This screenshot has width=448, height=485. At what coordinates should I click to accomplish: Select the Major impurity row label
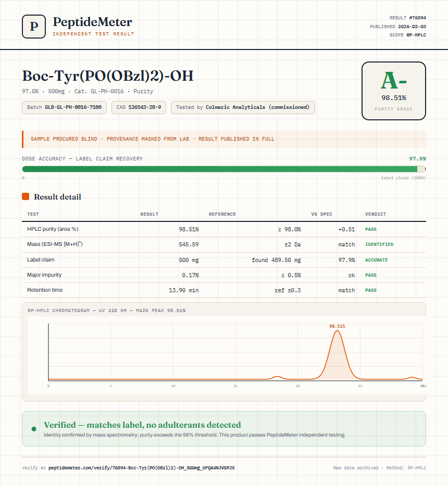(x=44, y=275)
